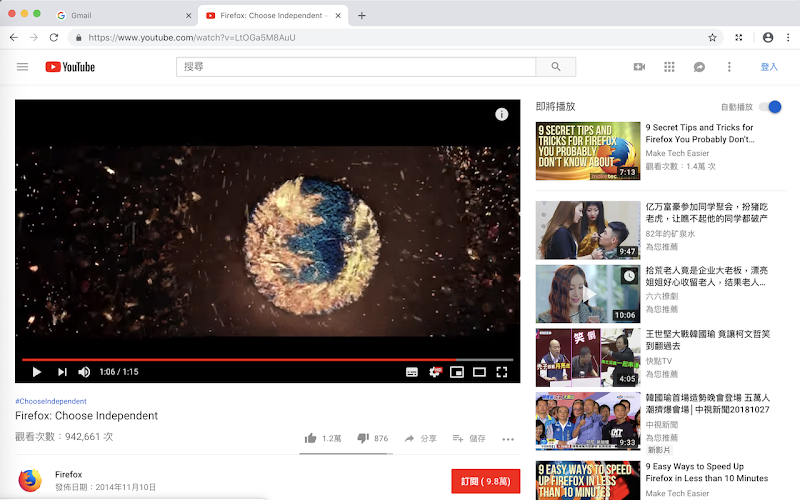Click the extension icon next to the star
Screen dimensions: 800x500
coord(738,37)
